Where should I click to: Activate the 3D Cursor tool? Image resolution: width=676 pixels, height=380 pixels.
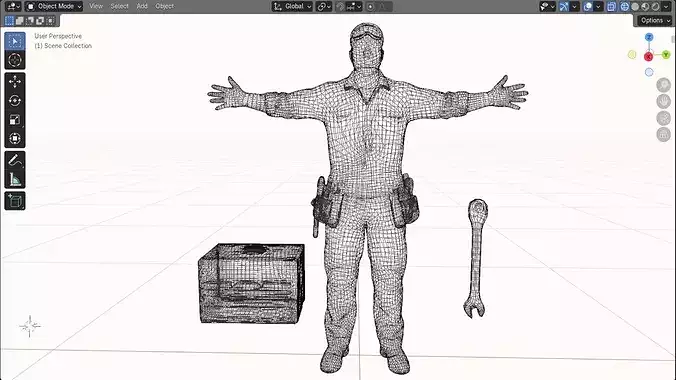(15, 60)
